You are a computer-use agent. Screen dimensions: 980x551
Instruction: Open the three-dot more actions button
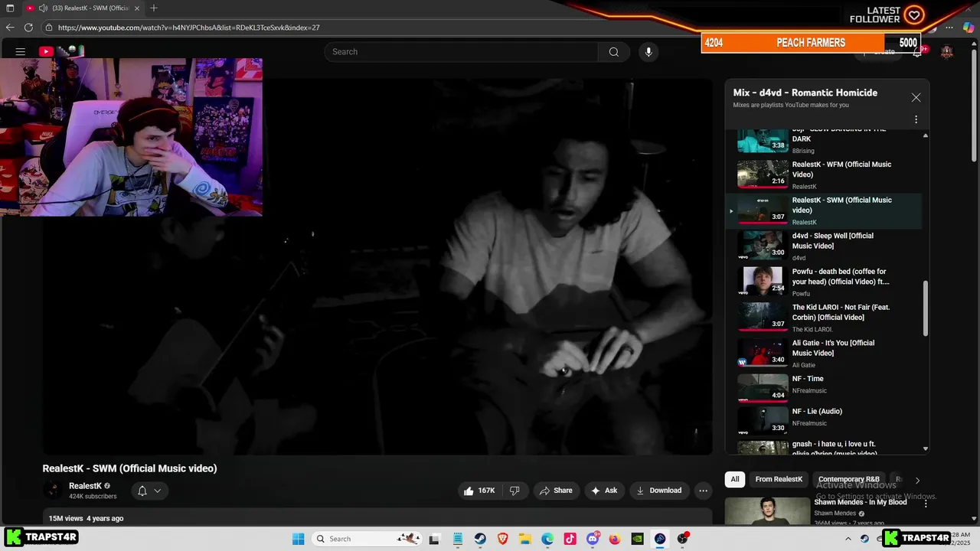coord(703,491)
